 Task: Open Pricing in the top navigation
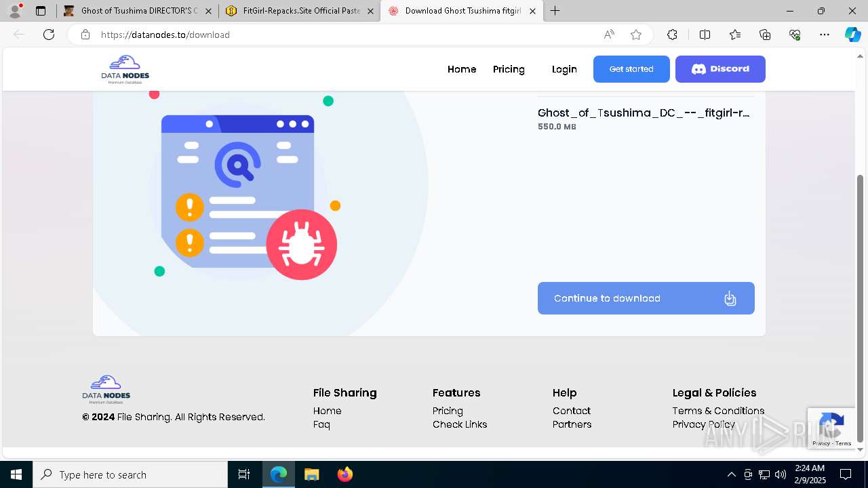[x=509, y=69]
